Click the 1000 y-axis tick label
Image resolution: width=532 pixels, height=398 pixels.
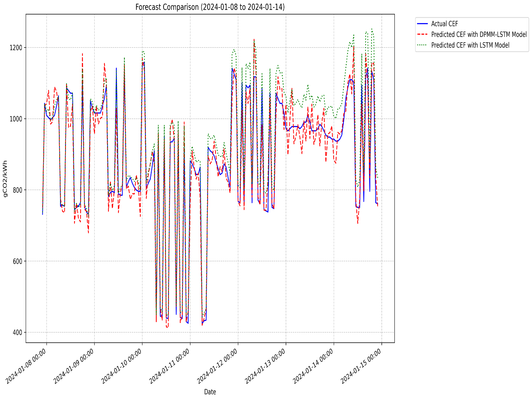coord(16,119)
